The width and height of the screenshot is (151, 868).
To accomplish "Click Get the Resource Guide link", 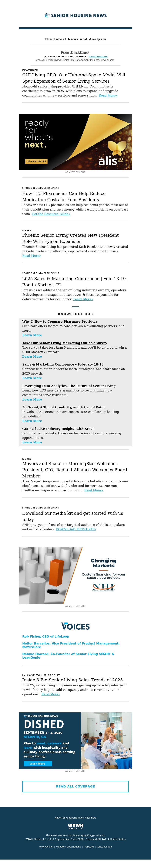I will tap(51, 214).
